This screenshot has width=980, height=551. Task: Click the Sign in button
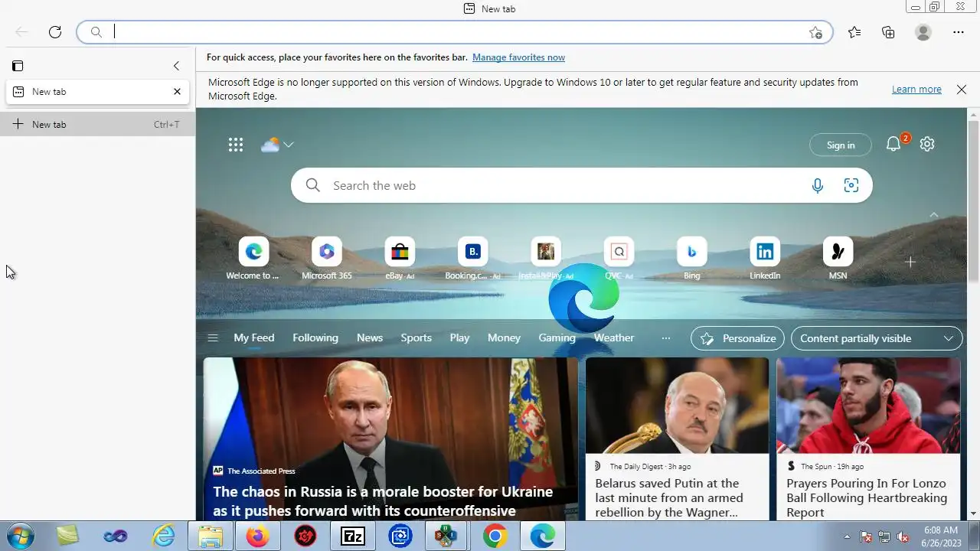click(841, 145)
